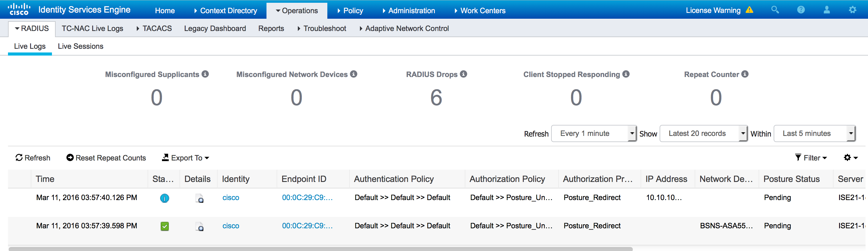This screenshot has width=868, height=251.
Task: Click Reset Repeat Counts
Action: [106, 157]
